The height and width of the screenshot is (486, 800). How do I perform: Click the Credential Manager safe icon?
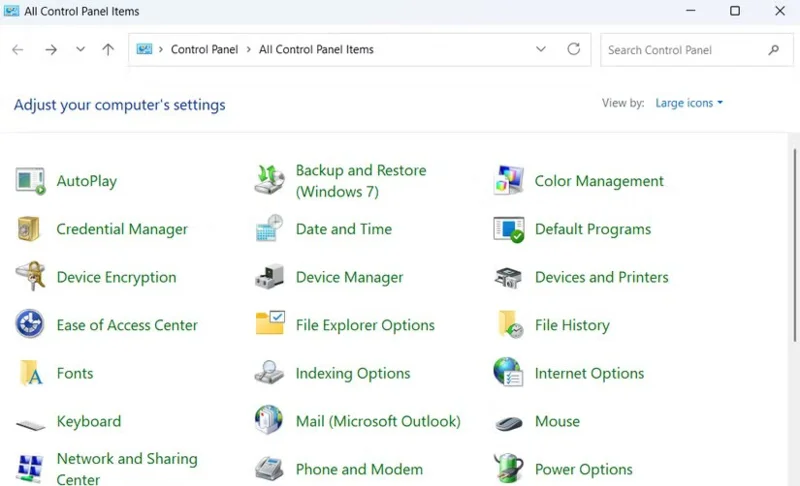(29, 229)
